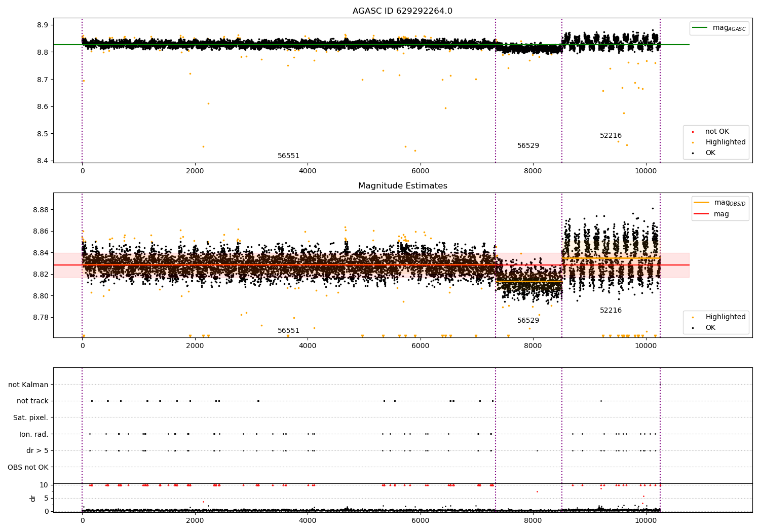Image resolution: width=760 pixels, height=532 pixels.
Task: Click the 'Sat. pixel.' row label
Action: (x=31, y=417)
